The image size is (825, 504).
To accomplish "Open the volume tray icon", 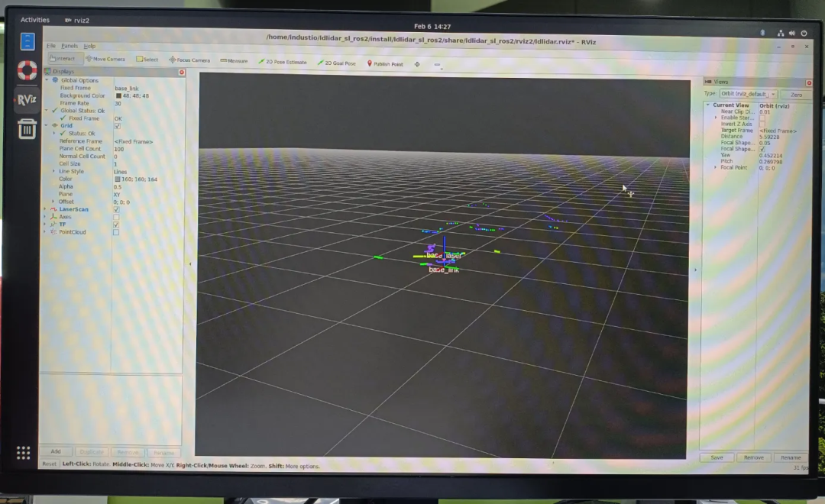I will 792,33.
